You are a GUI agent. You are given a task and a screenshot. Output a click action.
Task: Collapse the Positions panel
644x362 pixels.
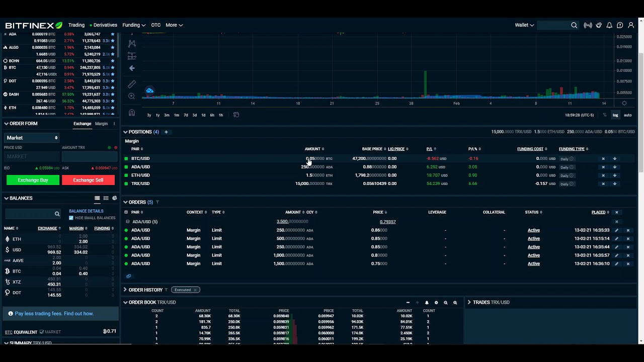click(125, 132)
